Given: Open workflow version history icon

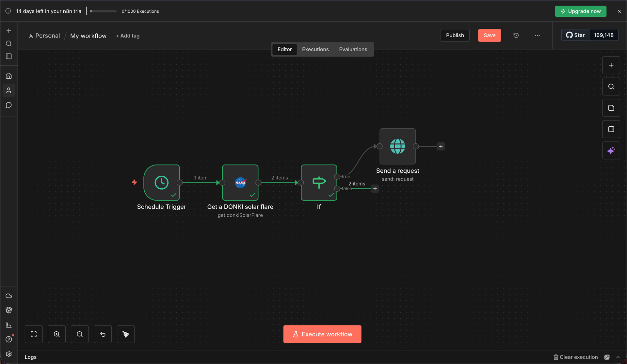Looking at the screenshot, I should pyautogui.click(x=516, y=35).
